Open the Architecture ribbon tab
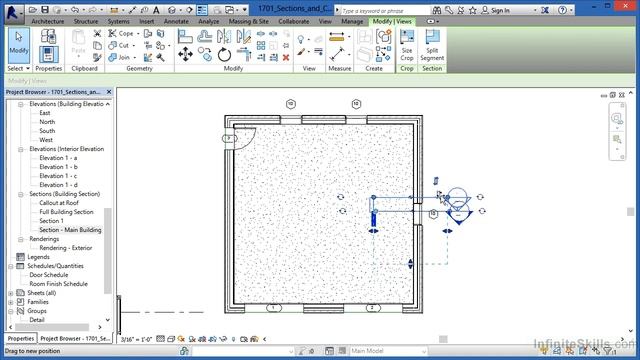The width and height of the screenshot is (640, 360). point(47,21)
